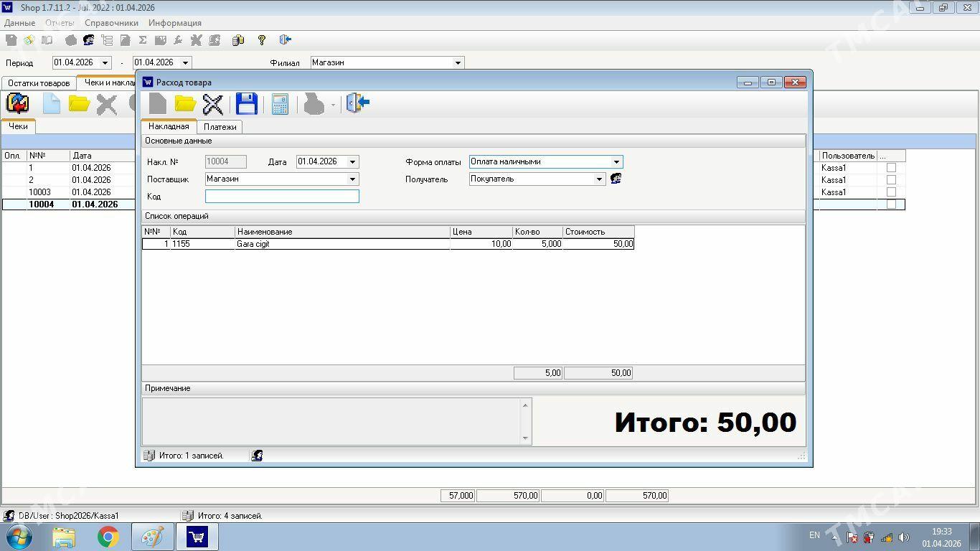Open the customer icon next to Получатель
The image size is (980, 551).
[x=616, y=179]
